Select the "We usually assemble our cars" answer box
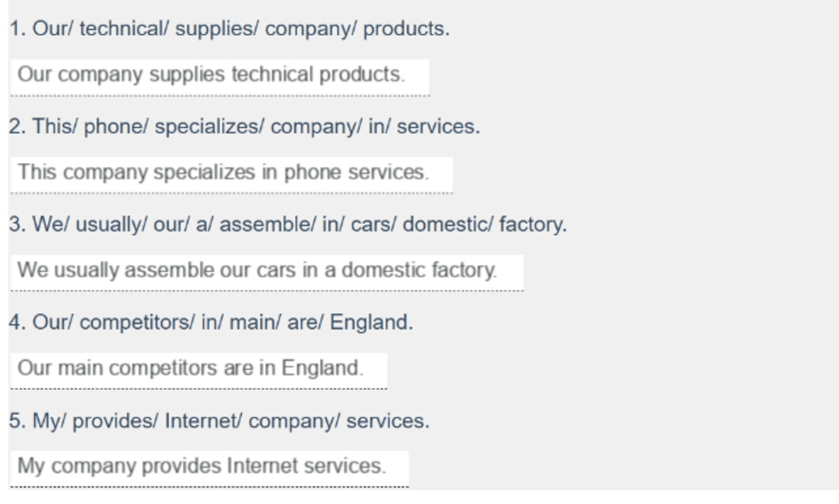 (x=267, y=273)
